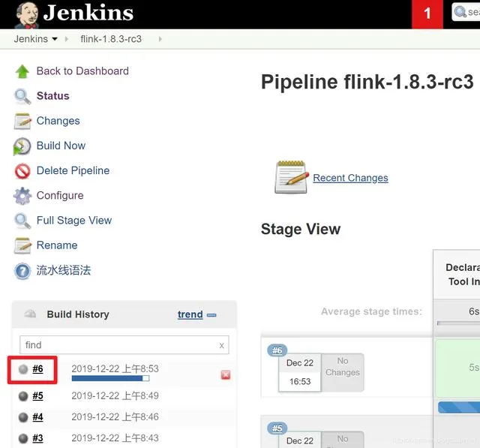Click the #5 badge in Stage View

click(277, 428)
